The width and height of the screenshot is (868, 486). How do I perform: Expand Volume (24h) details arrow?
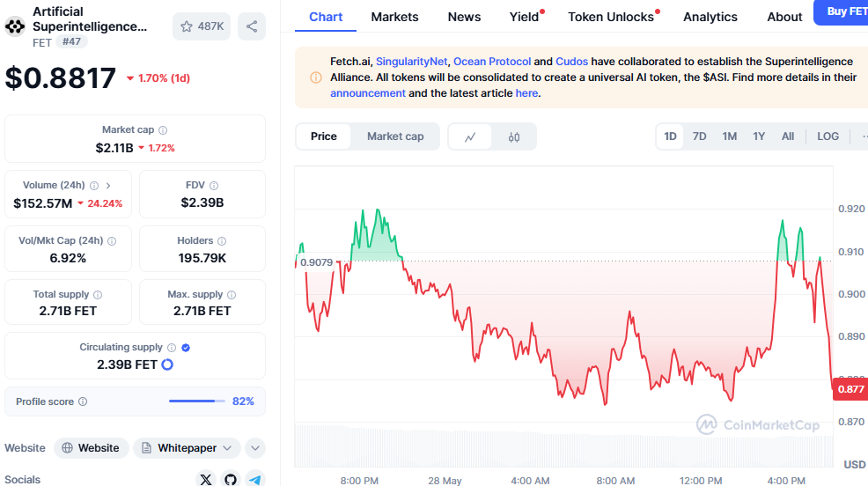(108, 186)
